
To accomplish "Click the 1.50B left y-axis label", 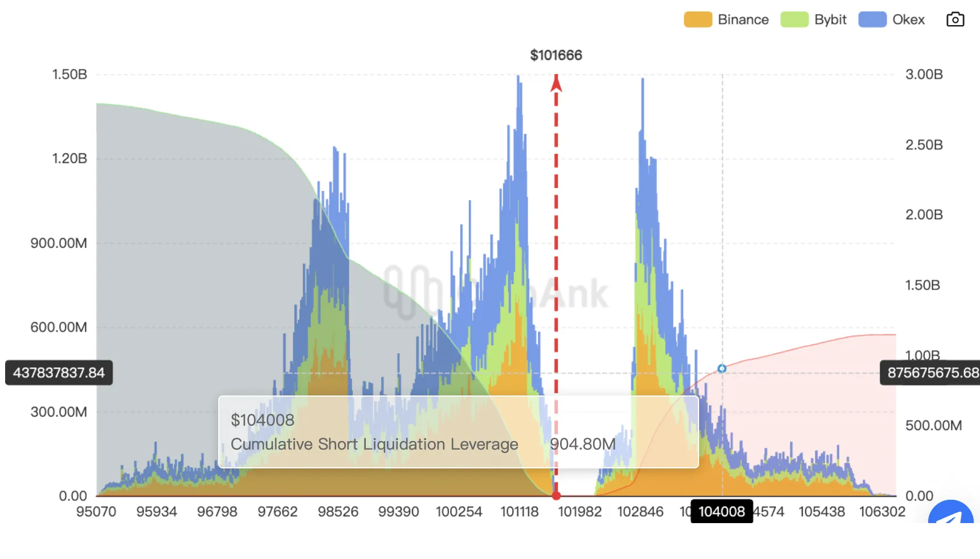I will (70, 75).
